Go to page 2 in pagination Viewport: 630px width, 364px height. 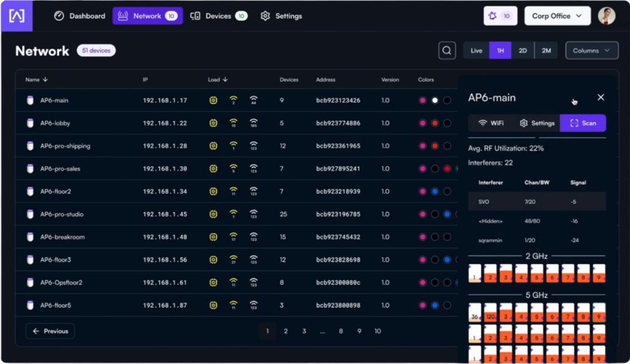[x=286, y=331]
